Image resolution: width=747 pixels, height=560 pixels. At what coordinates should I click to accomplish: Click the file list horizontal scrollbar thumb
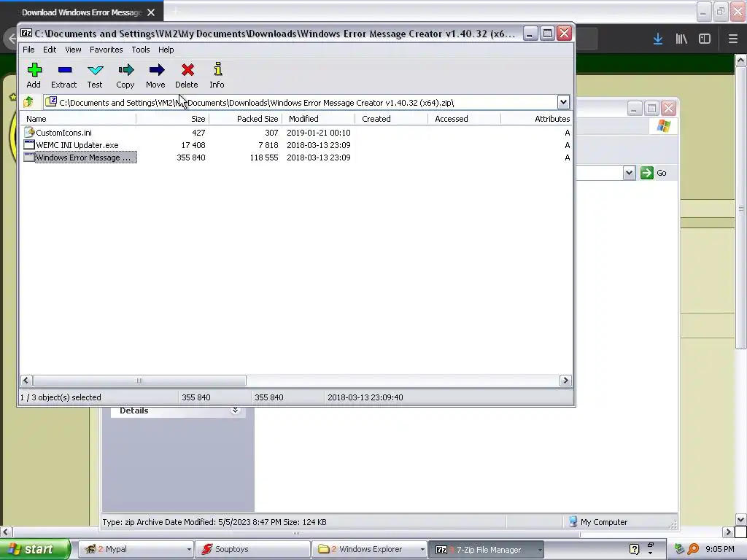(139, 380)
